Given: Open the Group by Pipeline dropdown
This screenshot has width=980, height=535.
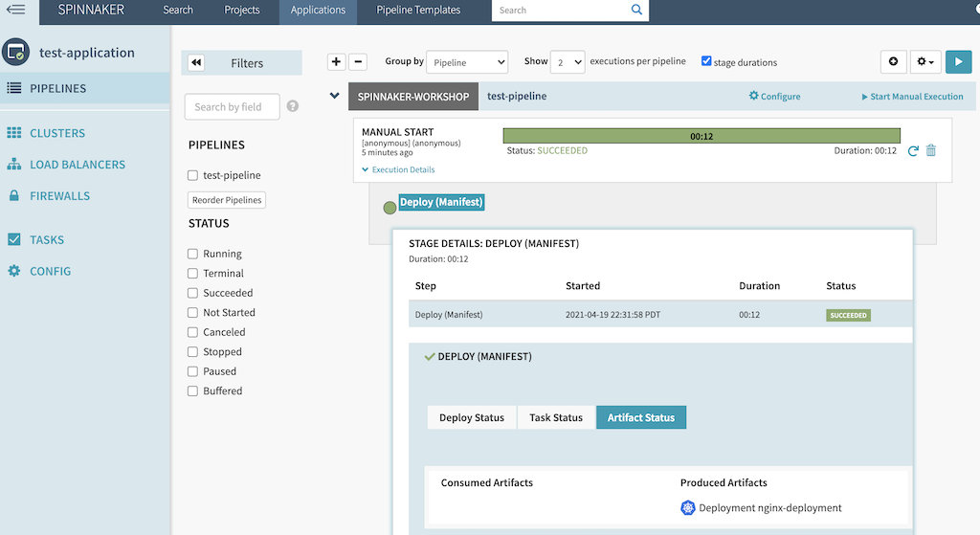Looking at the screenshot, I should (467, 62).
